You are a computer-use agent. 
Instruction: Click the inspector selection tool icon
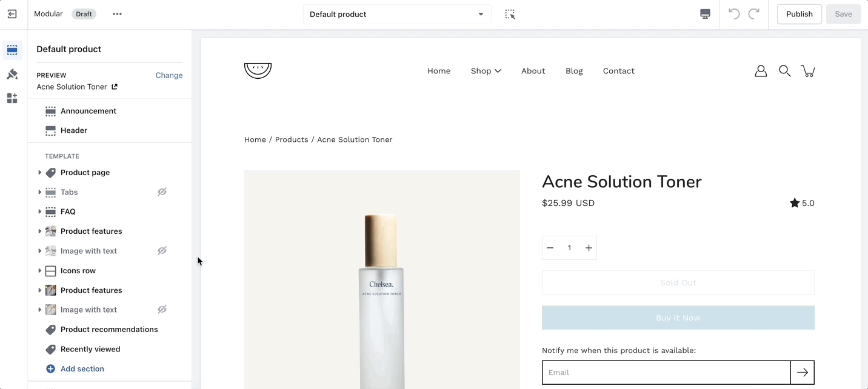(x=510, y=14)
